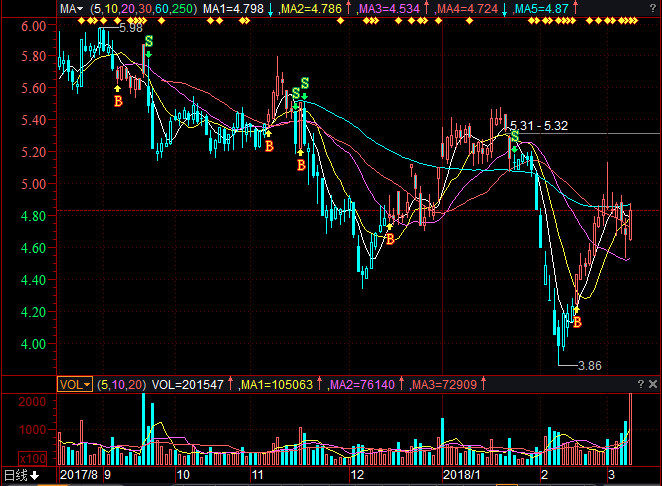662x486 pixels.
Task: Close the volume sub-panel with X
Action: coord(653,383)
